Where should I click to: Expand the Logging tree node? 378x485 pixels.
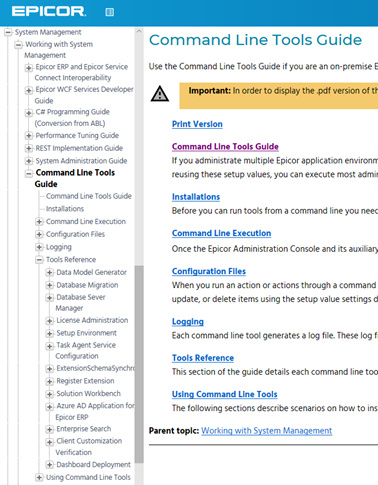click(39, 247)
